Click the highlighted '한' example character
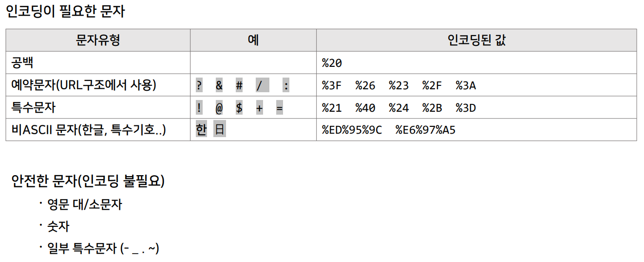 click(201, 130)
